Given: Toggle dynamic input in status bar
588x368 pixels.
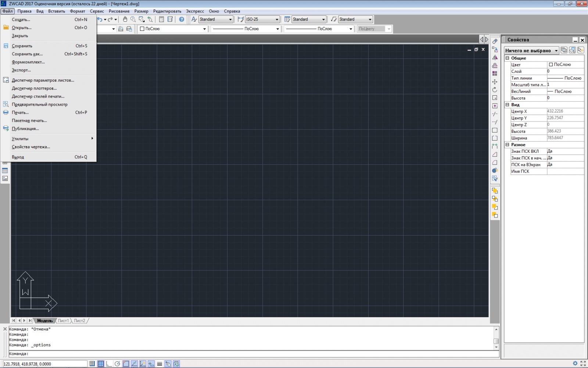Looking at the screenshot, I should (x=151, y=364).
